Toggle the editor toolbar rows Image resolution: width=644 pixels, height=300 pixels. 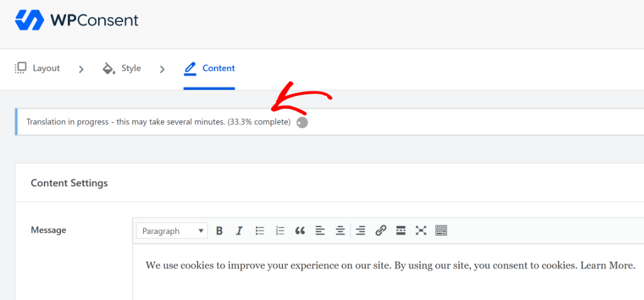click(441, 231)
